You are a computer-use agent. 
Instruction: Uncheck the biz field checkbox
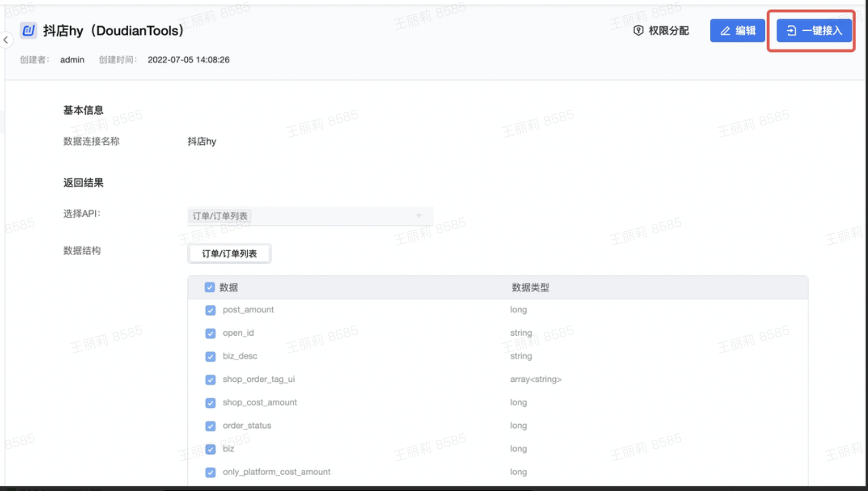[x=210, y=449]
